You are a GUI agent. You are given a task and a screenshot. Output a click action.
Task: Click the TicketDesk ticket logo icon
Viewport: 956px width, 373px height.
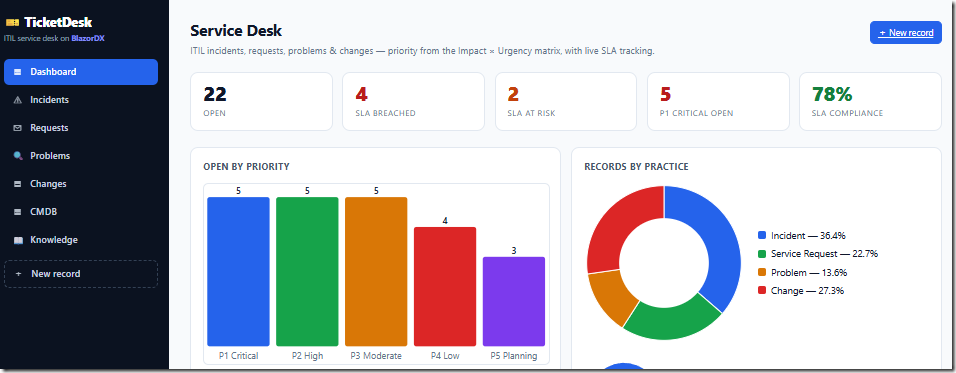12,23
